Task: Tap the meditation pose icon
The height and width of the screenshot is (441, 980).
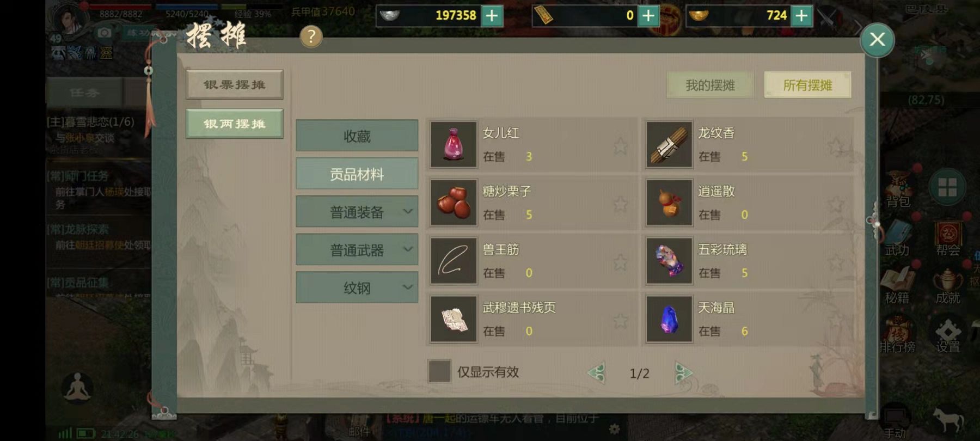Action: click(x=77, y=388)
